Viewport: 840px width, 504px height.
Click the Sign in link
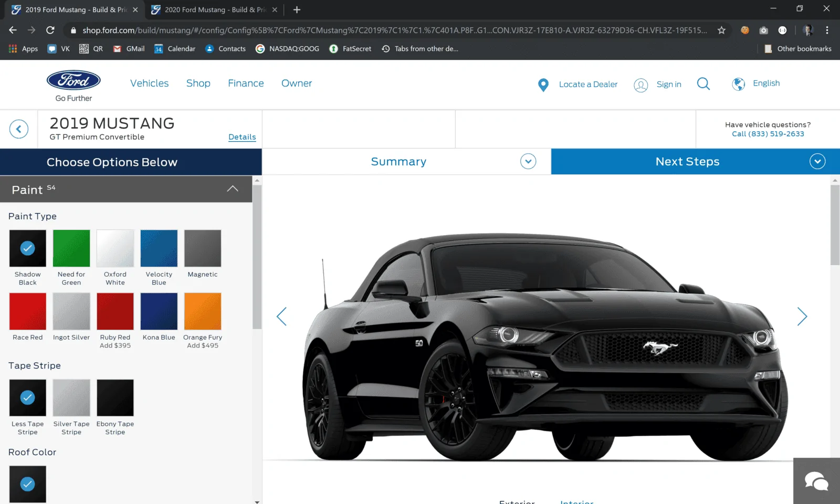(x=669, y=85)
